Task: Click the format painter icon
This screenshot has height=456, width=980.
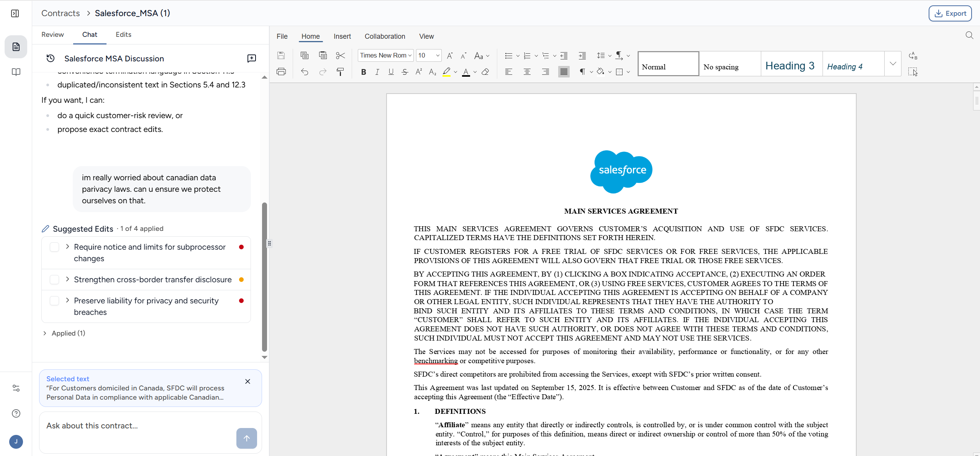Action: pyautogui.click(x=340, y=72)
